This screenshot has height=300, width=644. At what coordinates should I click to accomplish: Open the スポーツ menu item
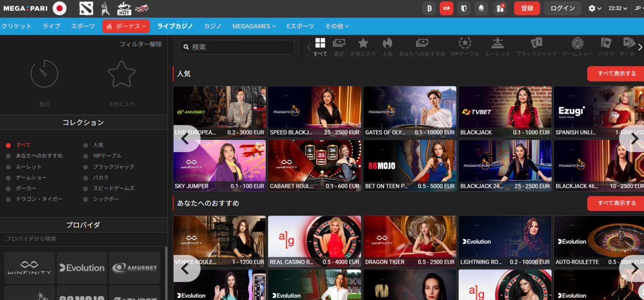(83, 26)
